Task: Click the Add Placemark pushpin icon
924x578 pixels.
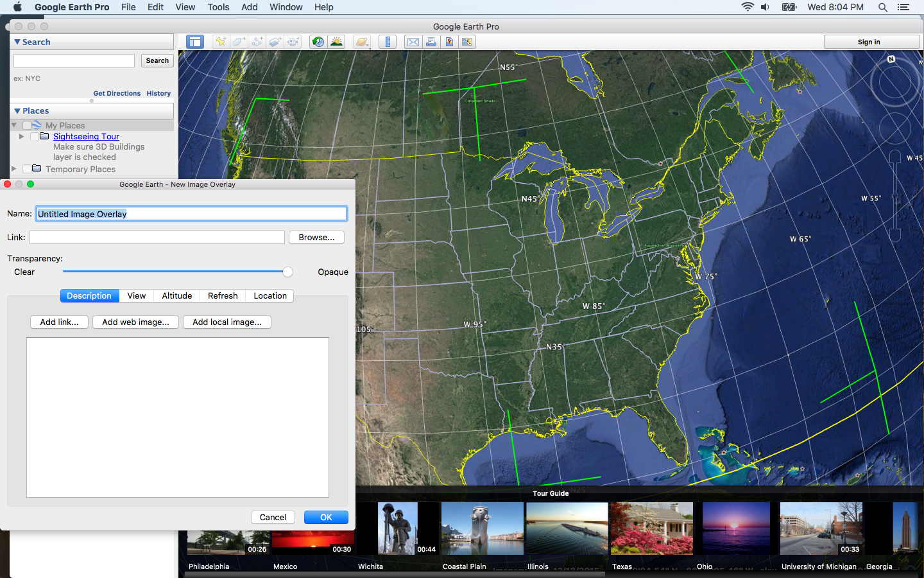Action: tap(221, 42)
